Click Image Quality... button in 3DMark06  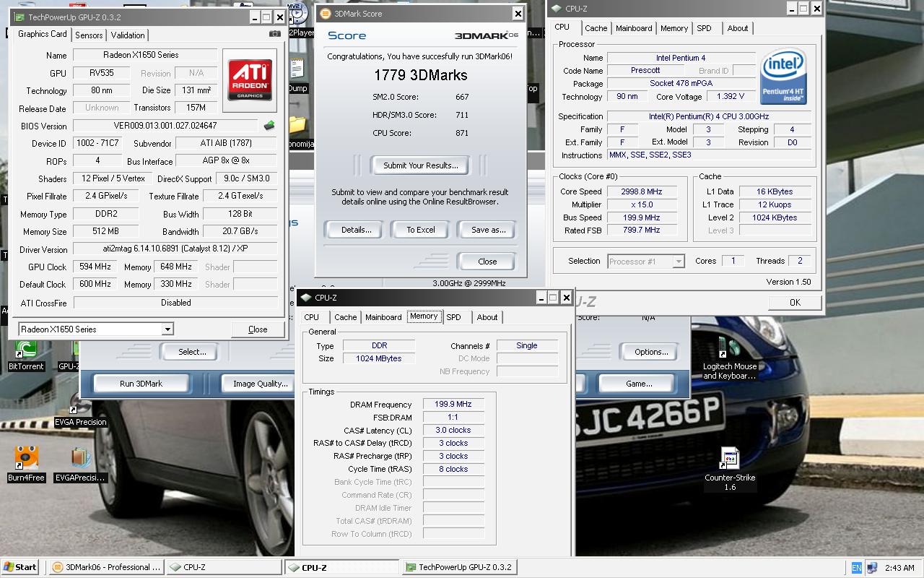pyautogui.click(x=260, y=384)
